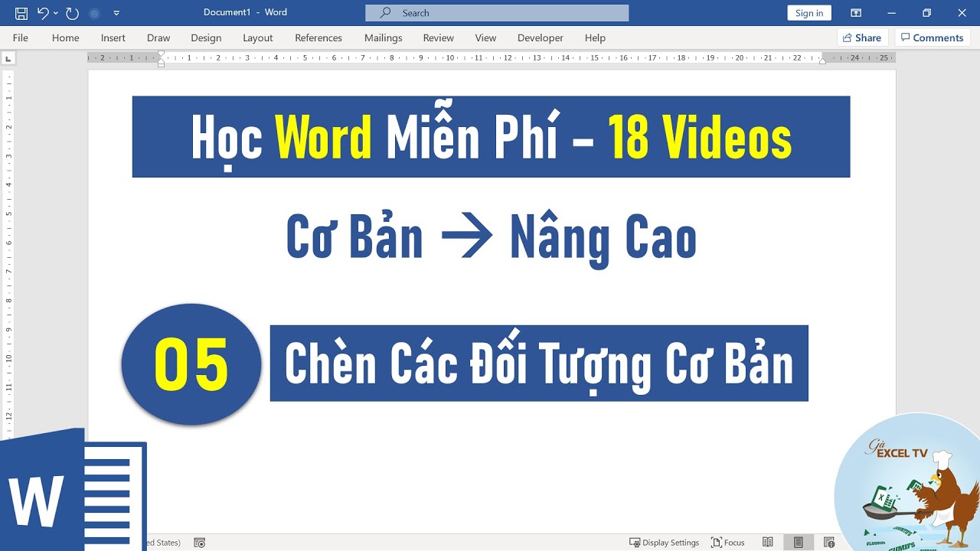Enable Focus mode from status bar
The height and width of the screenshot is (551, 980).
coord(727,543)
